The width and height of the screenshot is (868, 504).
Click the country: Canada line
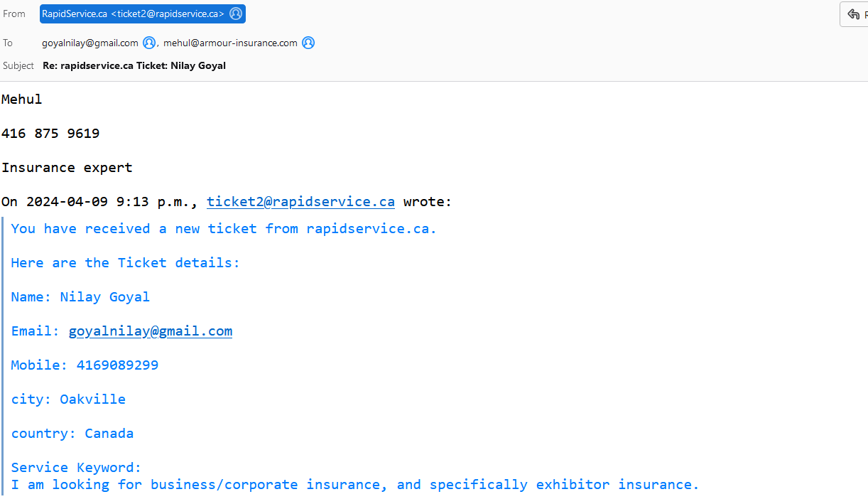[x=72, y=434]
